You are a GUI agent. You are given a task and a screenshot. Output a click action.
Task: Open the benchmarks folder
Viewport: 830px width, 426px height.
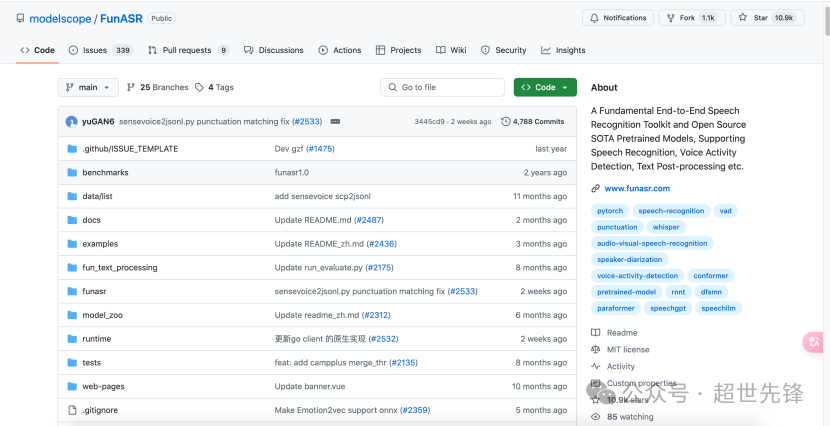tap(105, 173)
